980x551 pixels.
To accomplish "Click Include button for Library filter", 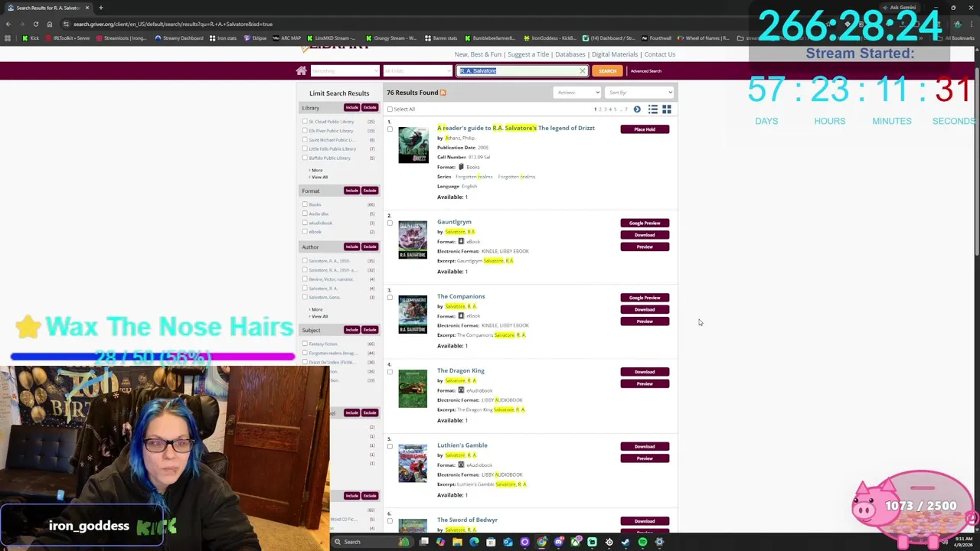I will click(x=351, y=108).
